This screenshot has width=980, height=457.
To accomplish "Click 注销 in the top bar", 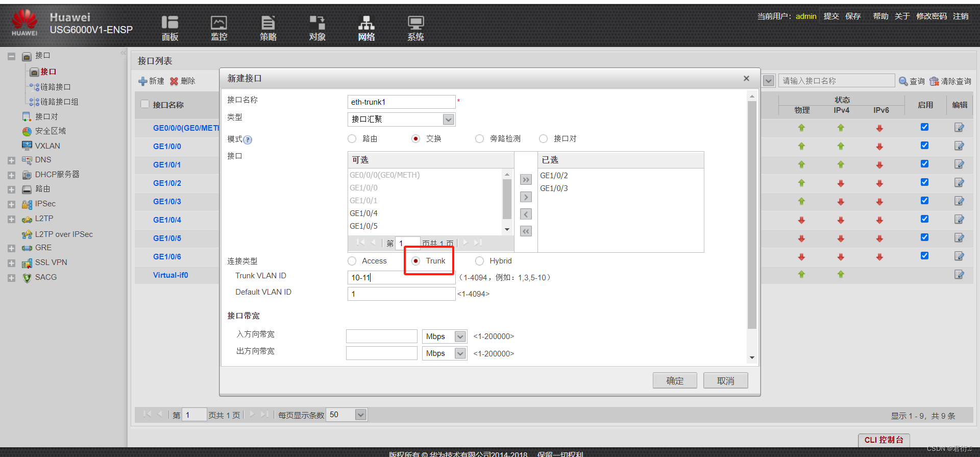I will point(961,16).
